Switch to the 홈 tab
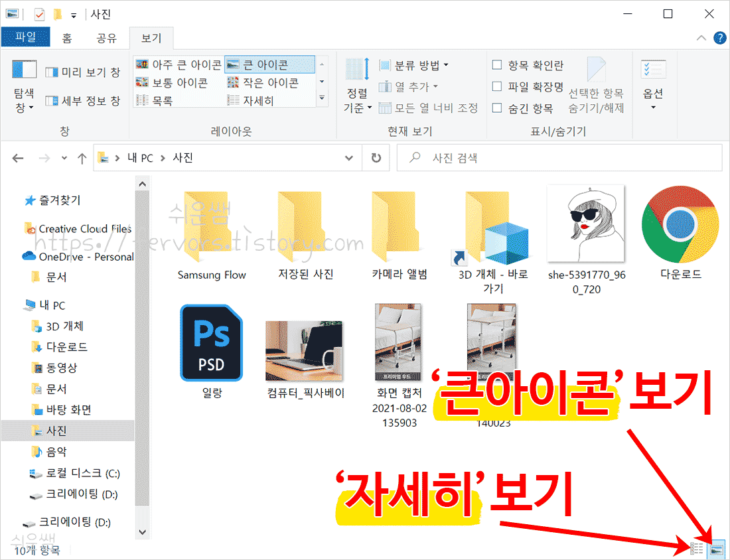Viewport: 730px width, 560px height. pos(67,38)
